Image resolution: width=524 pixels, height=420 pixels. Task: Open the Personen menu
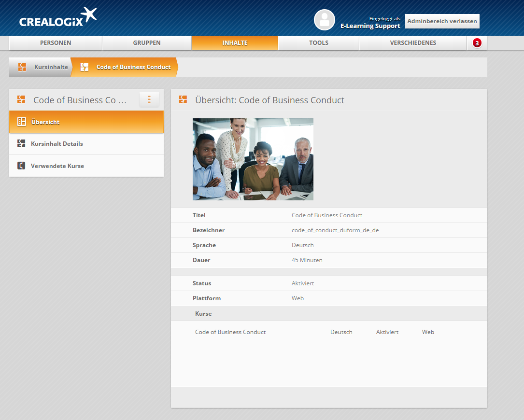coord(56,43)
